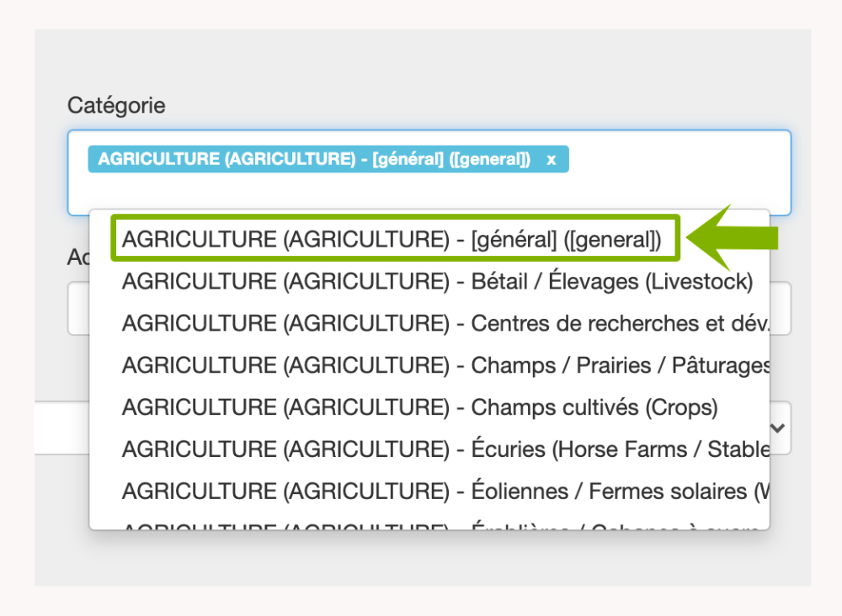Click the select box left of the dropdown list

tap(61, 428)
